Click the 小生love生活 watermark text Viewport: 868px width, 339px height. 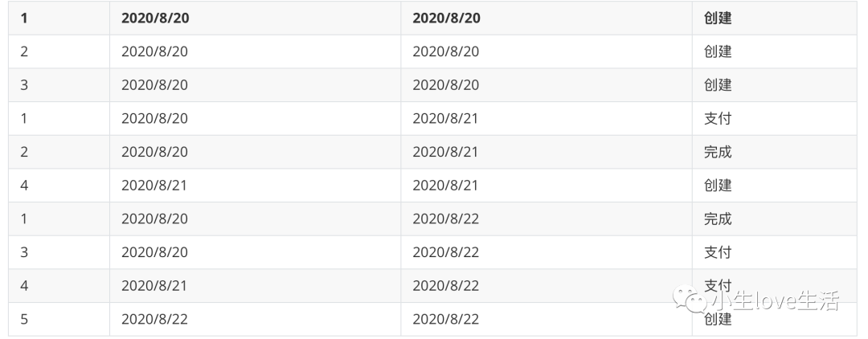[x=775, y=300]
